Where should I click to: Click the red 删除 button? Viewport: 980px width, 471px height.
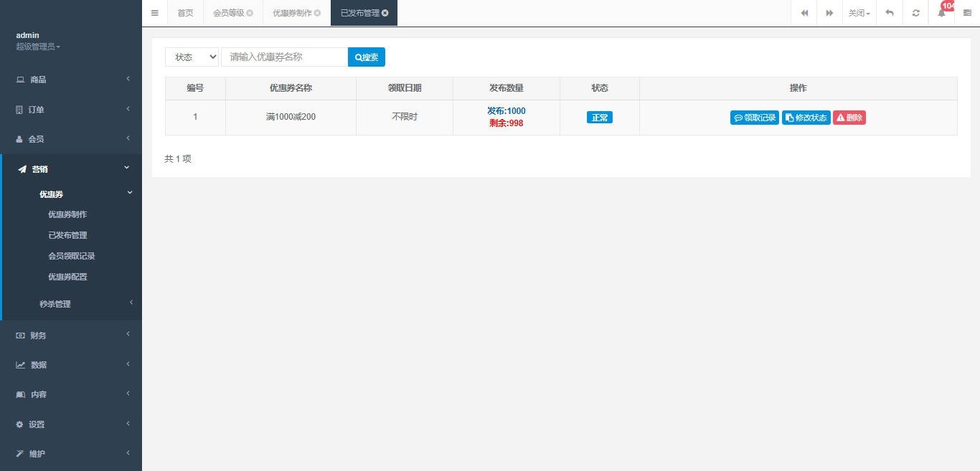[x=849, y=118]
